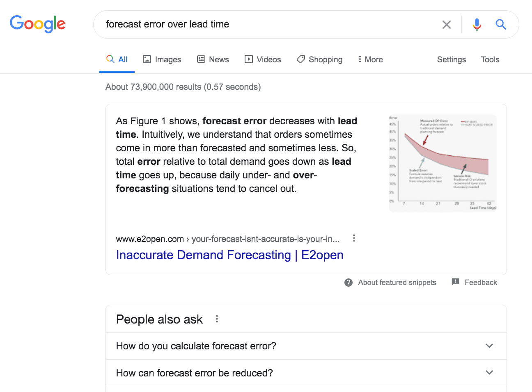Click the blue magnifying glass search icon
Screen dimensions: 532x392
point(501,25)
